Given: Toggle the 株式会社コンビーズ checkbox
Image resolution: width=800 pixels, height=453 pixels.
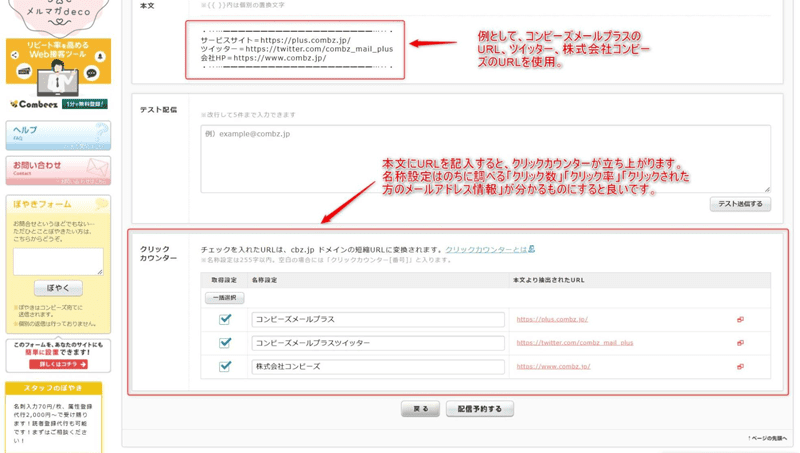Looking at the screenshot, I should [225, 367].
